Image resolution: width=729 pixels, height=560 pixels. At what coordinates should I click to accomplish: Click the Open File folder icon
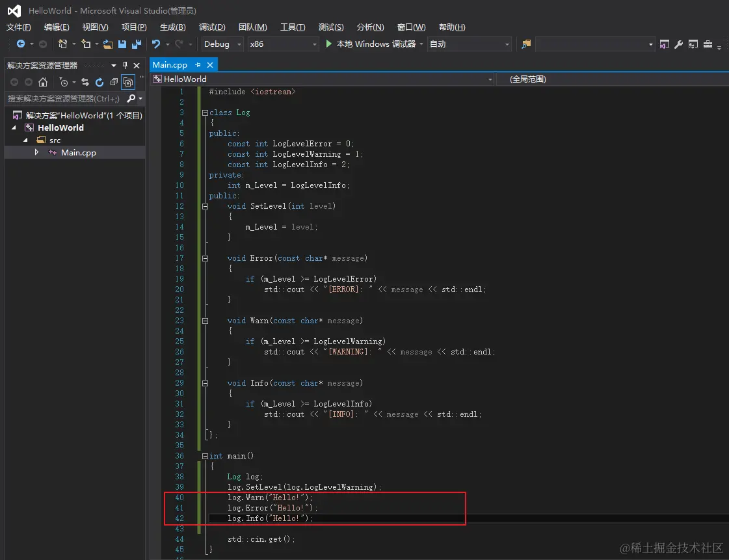pyautogui.click(x=108, y=44)
